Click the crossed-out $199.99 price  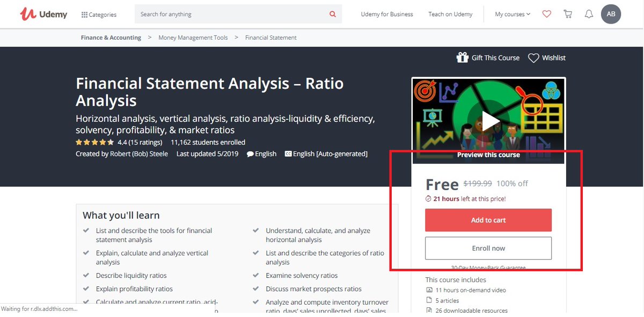click(x=478, y=183)
